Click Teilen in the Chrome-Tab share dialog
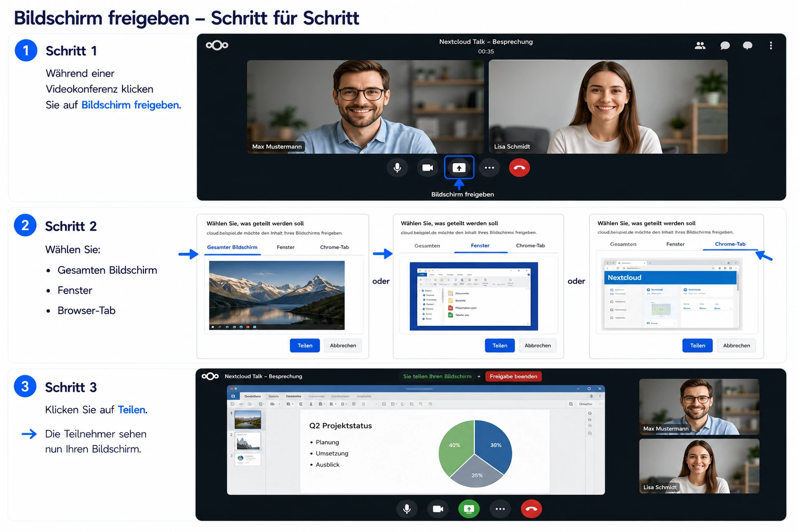Image resolution: width=798 pixels, height=532 pixels. point(698,345)
